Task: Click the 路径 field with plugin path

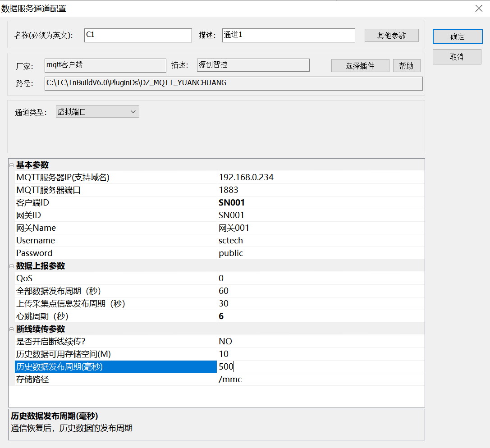Action: point(234,83)
